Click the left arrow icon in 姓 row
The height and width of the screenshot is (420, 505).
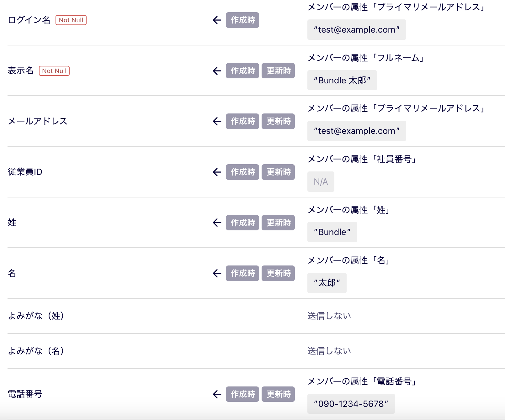217,223
